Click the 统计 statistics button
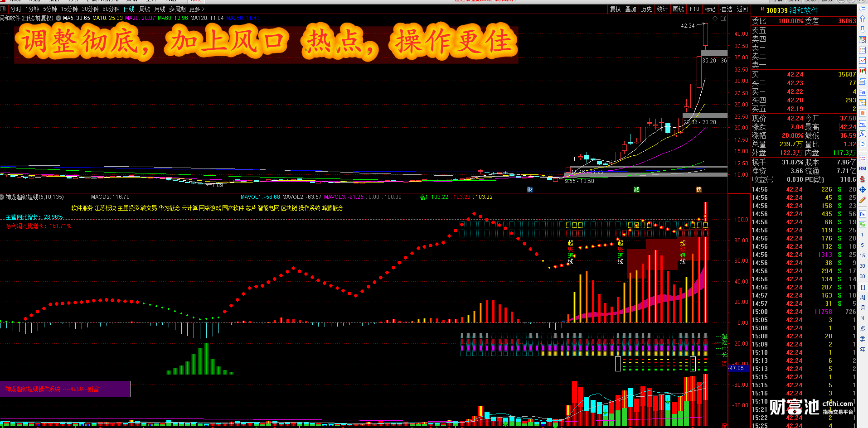The width and height of the screenshot is (868, 428). pyautogui.click(x=662, y=9)
